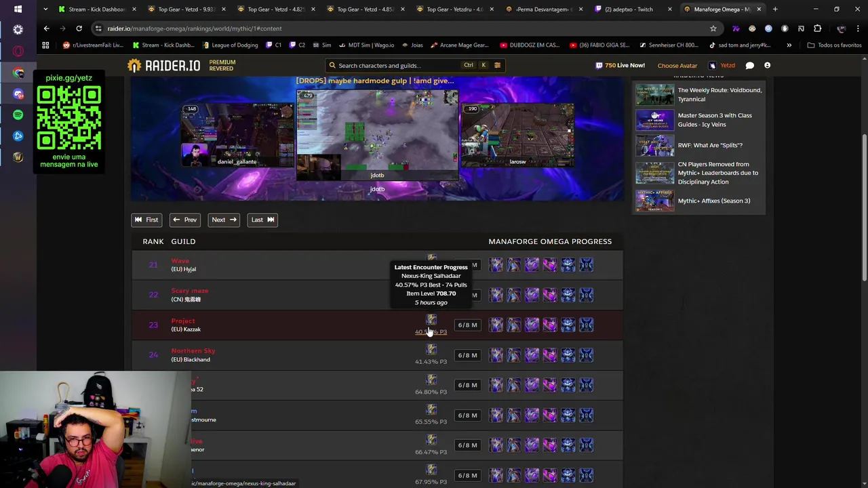Image resolution: width=868 pixels, height=488 pixels.
Task: Expand hidden bookmarks overflow chevron
Action: 789,45
